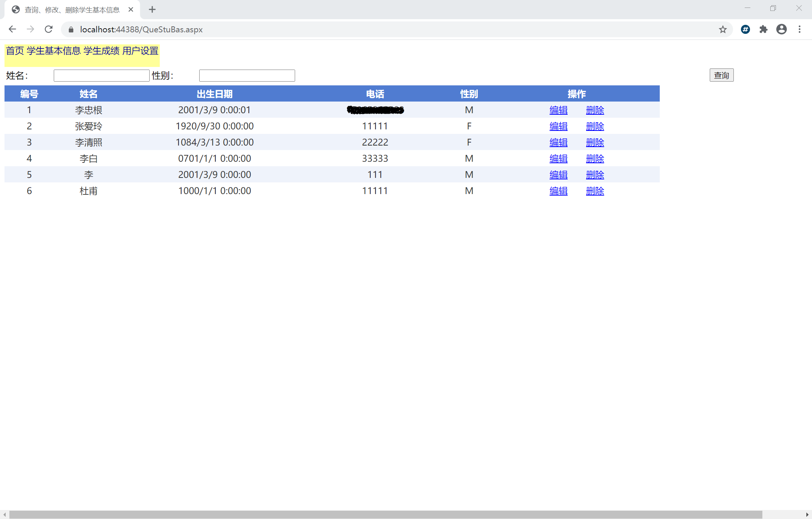Focus the 性别 search field
Image resolution: width=812 pixels, height=519 pixels.
tap(247, 76)
